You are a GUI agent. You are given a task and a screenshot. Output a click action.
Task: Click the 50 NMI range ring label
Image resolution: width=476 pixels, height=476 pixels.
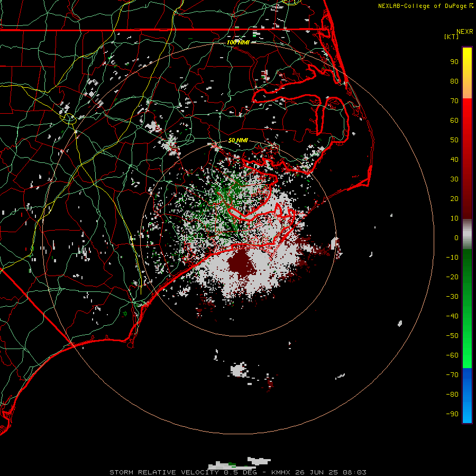pyautogui.click(x=238, y=140)
